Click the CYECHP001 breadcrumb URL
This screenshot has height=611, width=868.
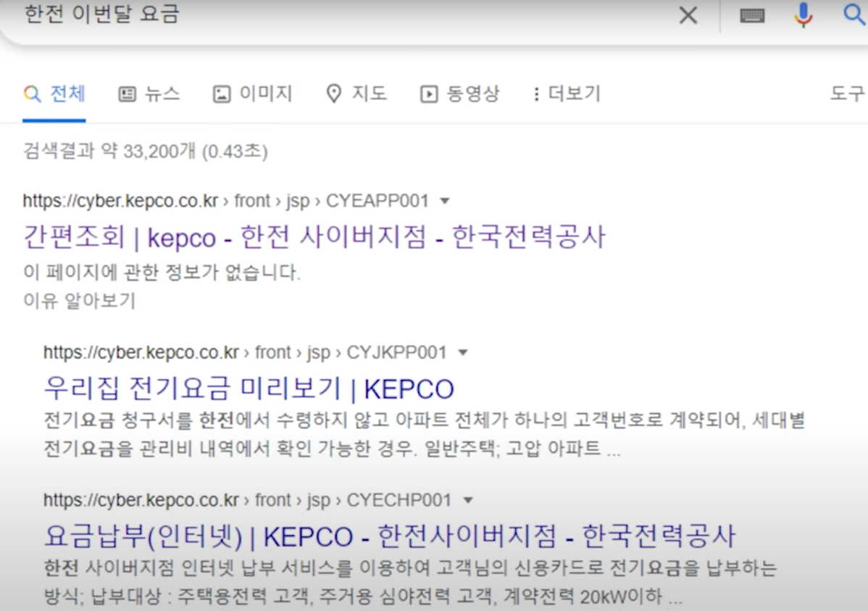(x=248, y=499)
